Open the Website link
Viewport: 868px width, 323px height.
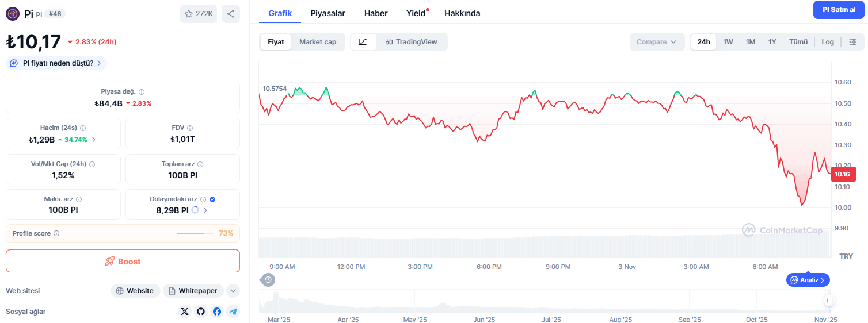tap(135, 291)
